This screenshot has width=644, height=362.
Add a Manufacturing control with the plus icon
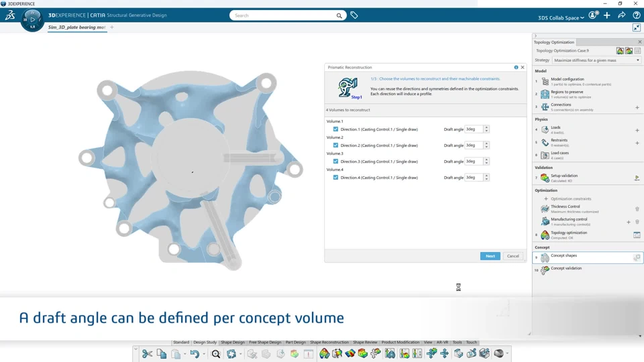click(629, 222)
